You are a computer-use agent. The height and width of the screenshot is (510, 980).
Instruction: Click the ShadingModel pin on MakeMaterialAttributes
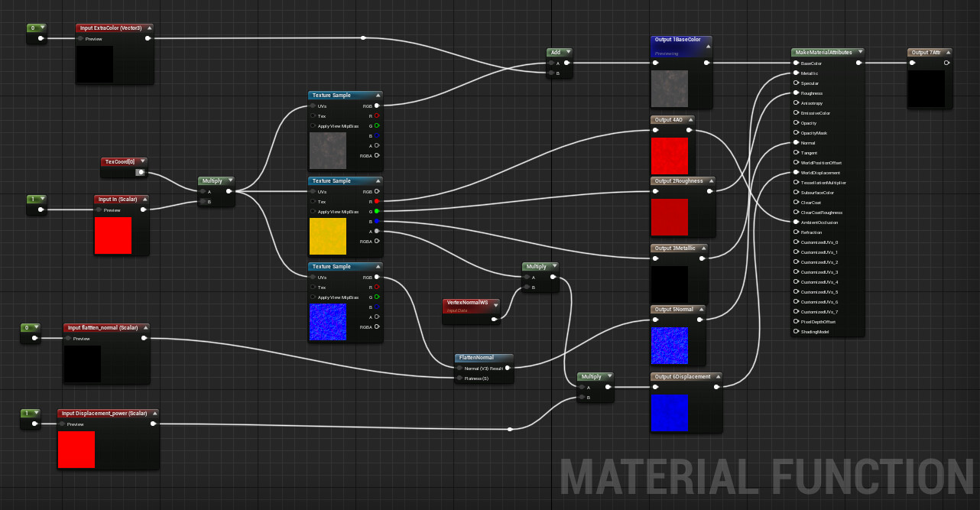[796, 332]
